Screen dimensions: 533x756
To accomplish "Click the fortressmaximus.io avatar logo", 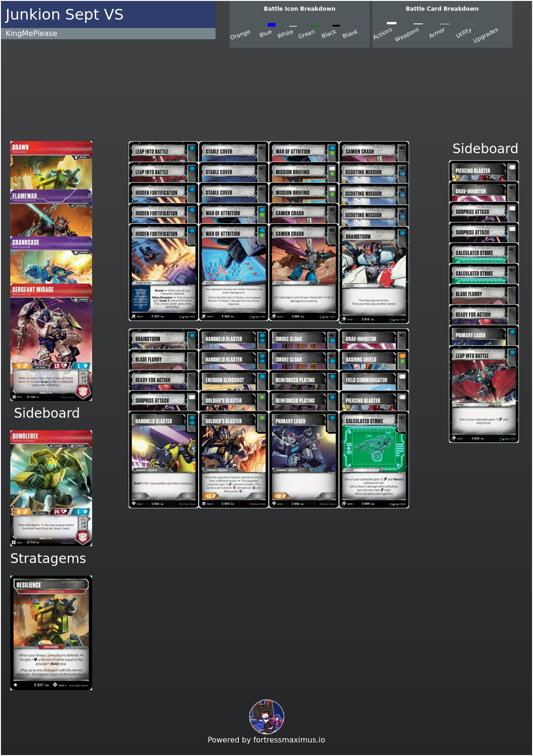I will tap(266, 717).
